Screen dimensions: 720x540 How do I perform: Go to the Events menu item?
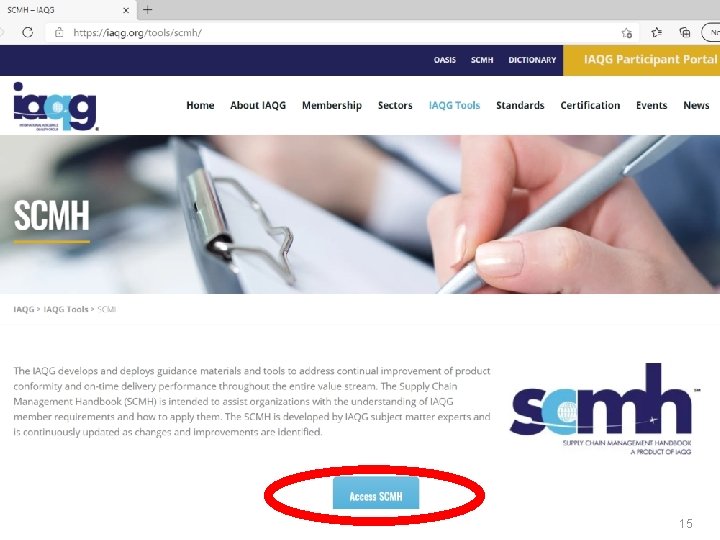click(651, 106)
